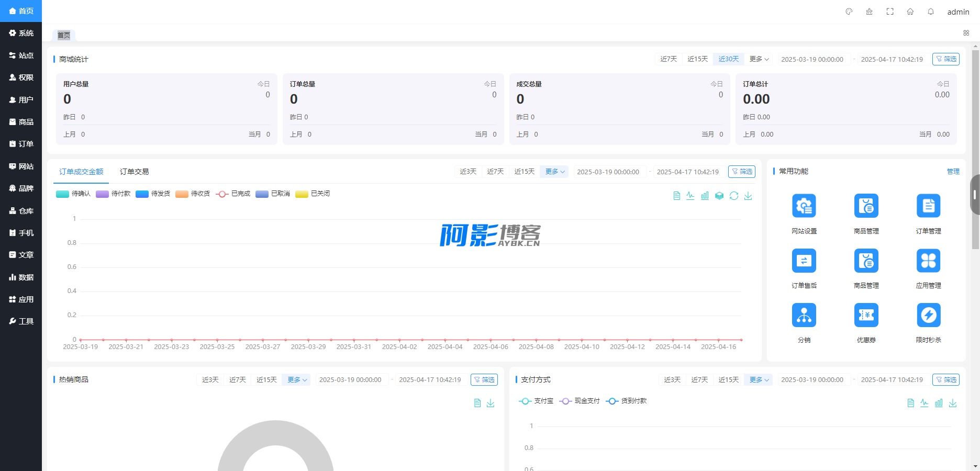Select 近7天 in 商城统计
Screen dimensions: 980x471
coord(669,59)
